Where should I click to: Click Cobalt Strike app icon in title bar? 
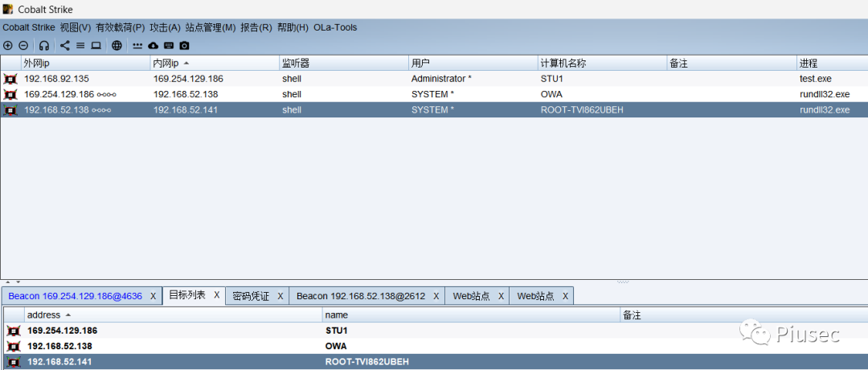(8, 10)
